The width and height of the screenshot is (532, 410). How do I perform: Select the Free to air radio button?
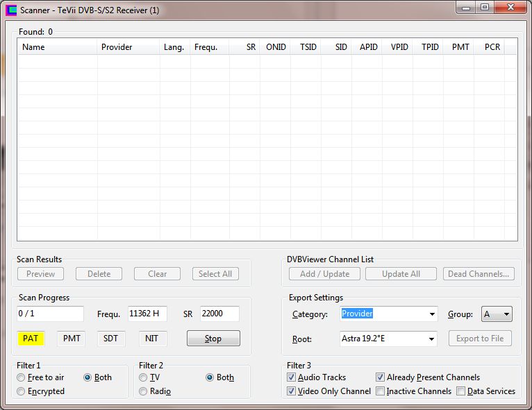pyautogui.click(x=22, y=377)
